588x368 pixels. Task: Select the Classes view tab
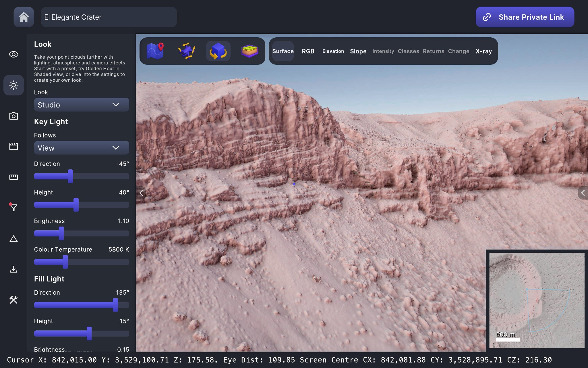tap(408, 51)
